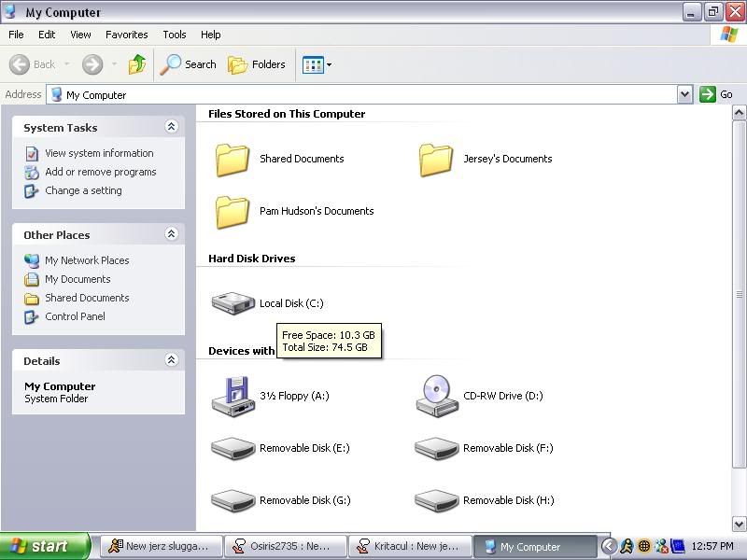
Task: Open the Favorites menu
Action: (127, 35)
